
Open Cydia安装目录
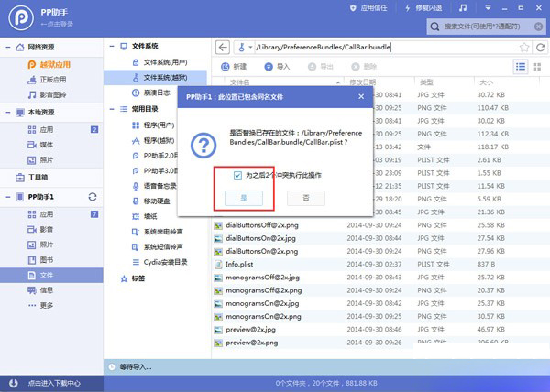[159, 262]
